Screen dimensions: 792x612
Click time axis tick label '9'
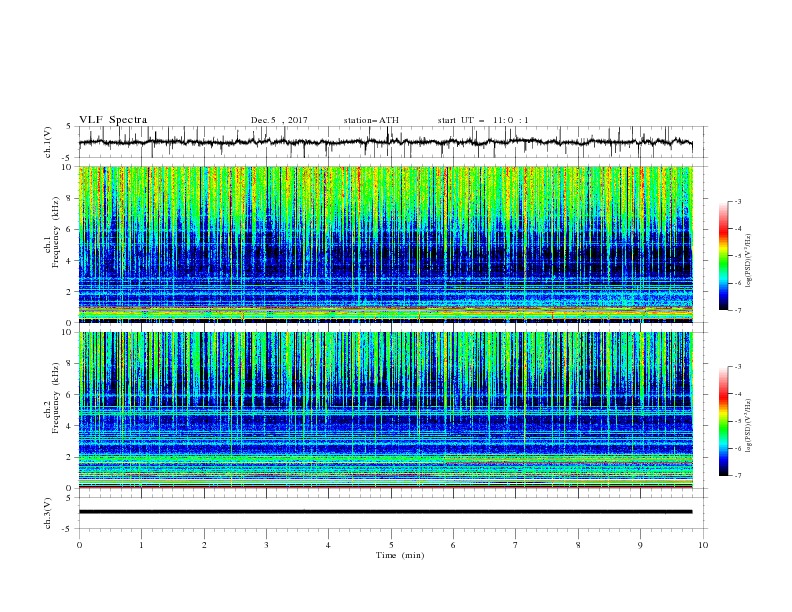[640, 545]
